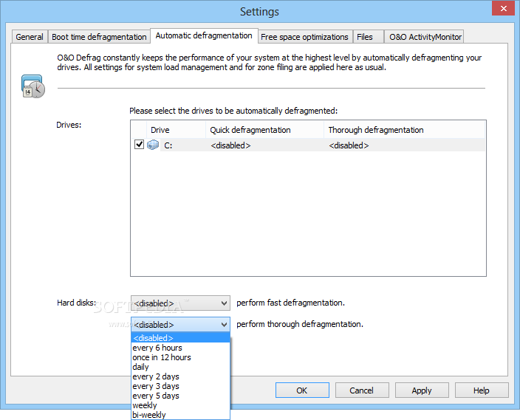Click the scheduled defragmentation calendar clock icon
The image size is (520, 420).
[32, 86]
